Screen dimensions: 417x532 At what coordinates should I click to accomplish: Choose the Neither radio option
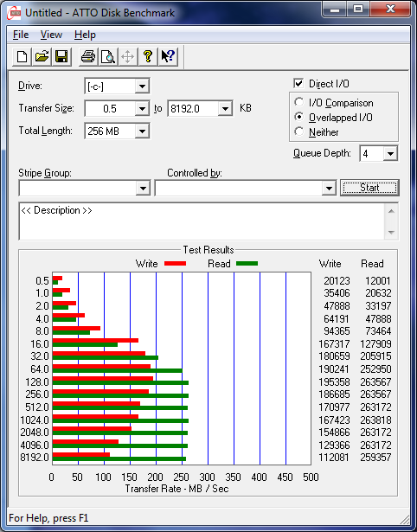[x=299, y=131]
